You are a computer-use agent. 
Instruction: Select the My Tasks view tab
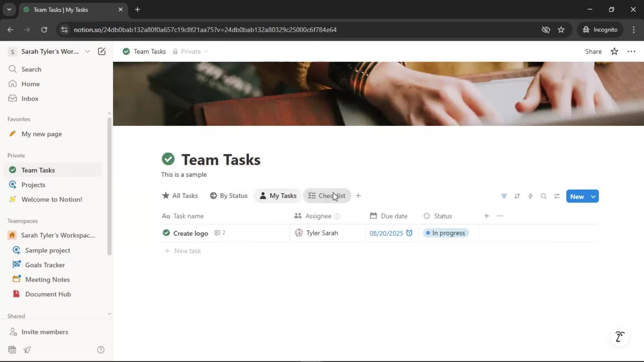tap(278, 196)
